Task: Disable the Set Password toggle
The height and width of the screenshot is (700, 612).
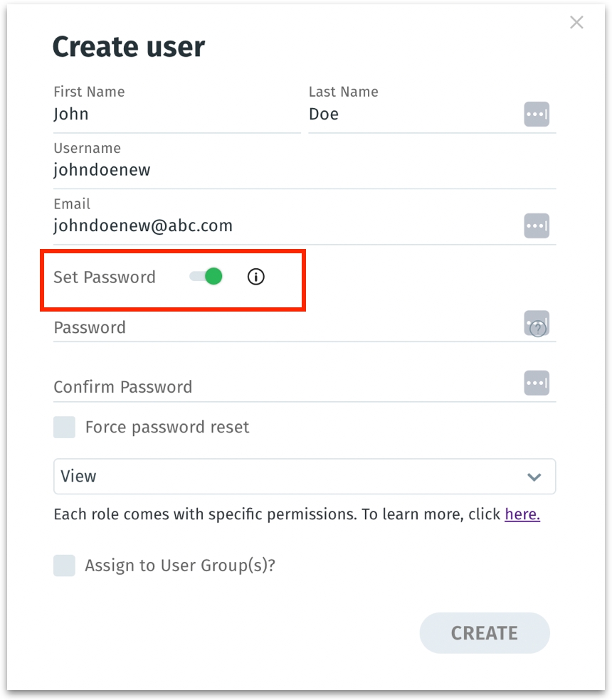Action: pyautogui.click(x=206, y=277)
